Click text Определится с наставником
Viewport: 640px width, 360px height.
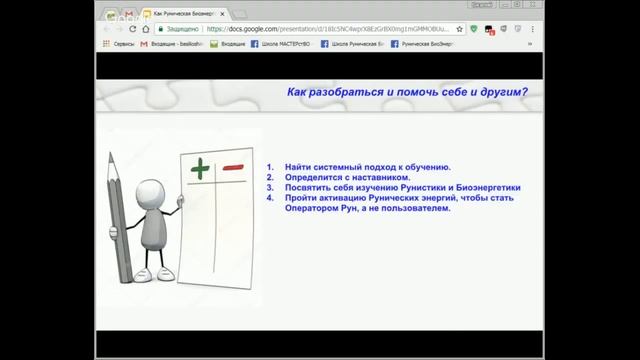(x=348, y=177)
